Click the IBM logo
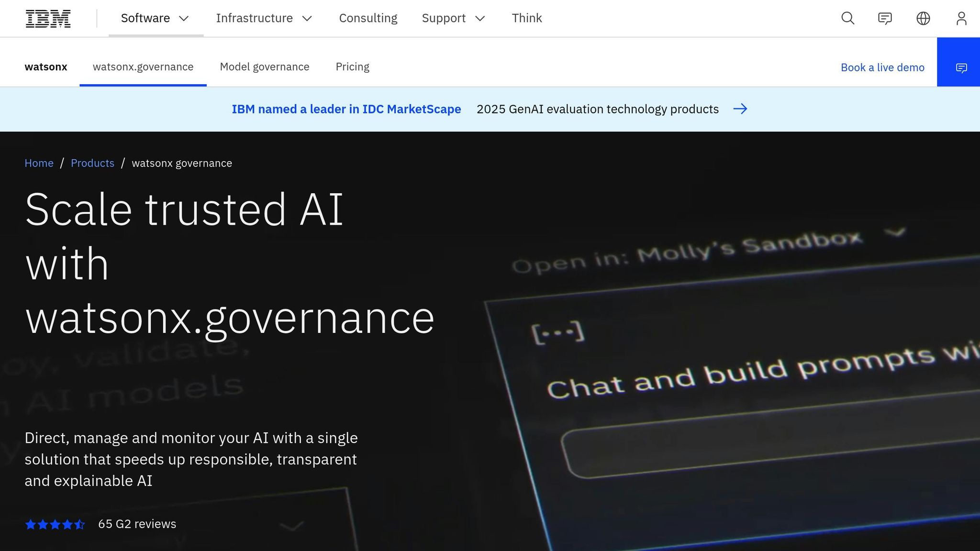This screenshot has height=551, width=980. 48,18
